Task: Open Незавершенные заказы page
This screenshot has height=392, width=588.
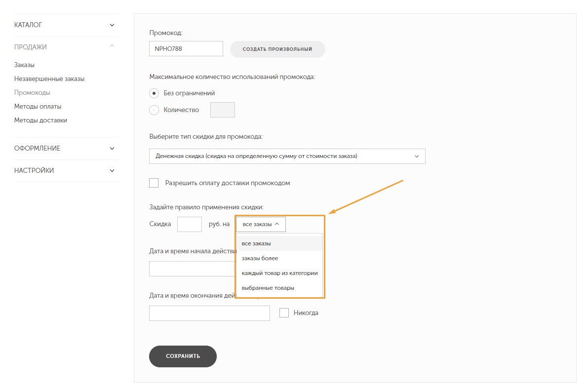Action: click(49, 79)
